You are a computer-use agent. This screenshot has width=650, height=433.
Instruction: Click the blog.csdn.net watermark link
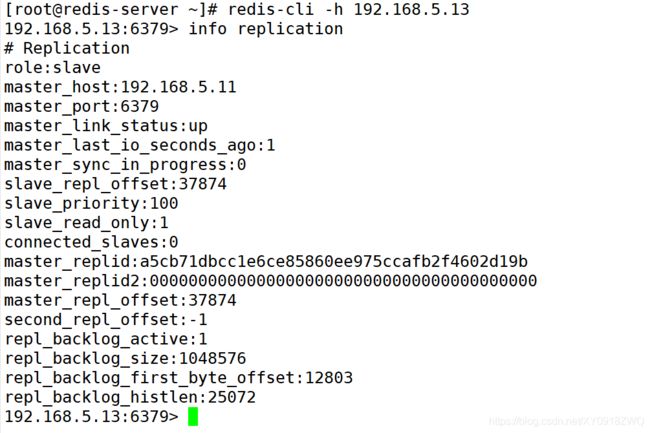click(566, 421)
